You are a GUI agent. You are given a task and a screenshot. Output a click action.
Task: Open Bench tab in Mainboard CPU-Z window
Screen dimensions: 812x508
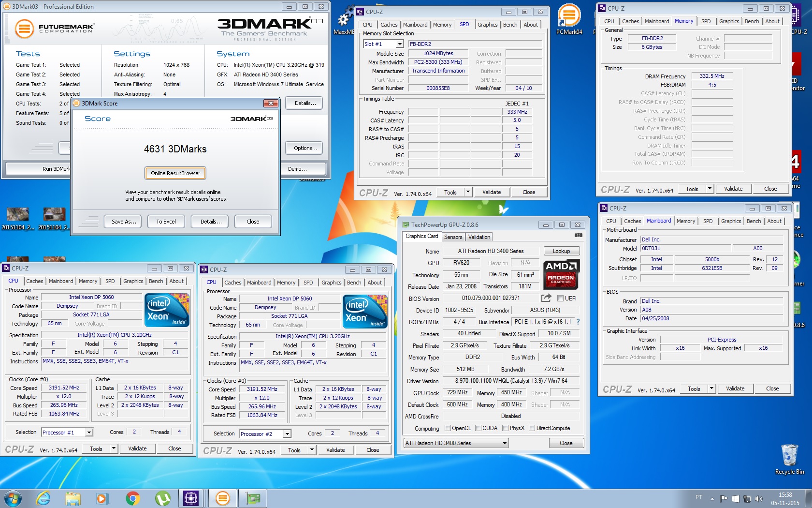tap(754, 221)
